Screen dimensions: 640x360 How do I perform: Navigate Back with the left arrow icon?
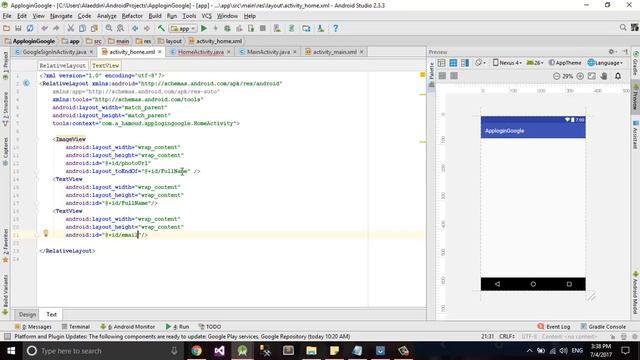click(135, 28)
